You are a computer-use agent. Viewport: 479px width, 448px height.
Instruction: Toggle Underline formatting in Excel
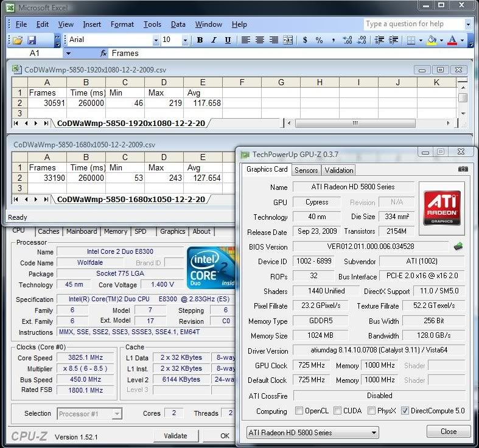(x=228, y=40)
